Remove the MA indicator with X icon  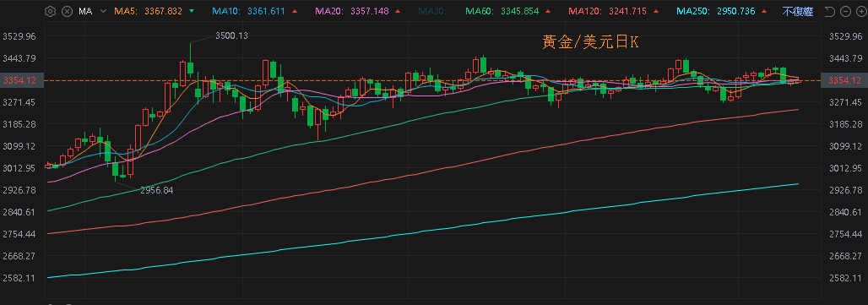[x=67, y=11]
